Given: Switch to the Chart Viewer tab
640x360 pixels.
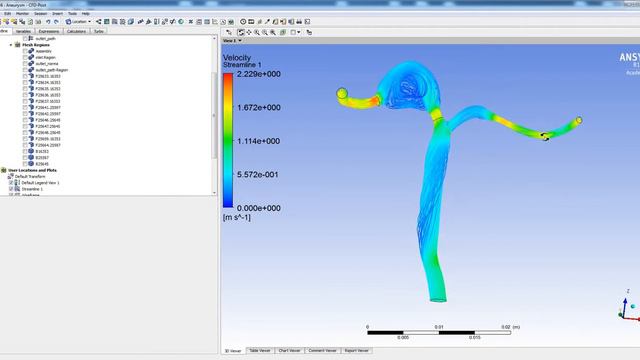Looking at the screenshot, I should tap(289, 351).
